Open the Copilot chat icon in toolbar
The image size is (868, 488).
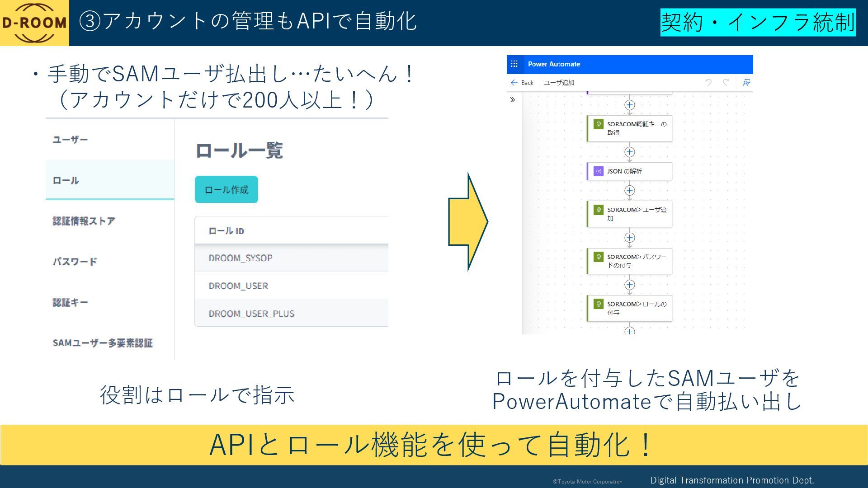click(746, 83)
